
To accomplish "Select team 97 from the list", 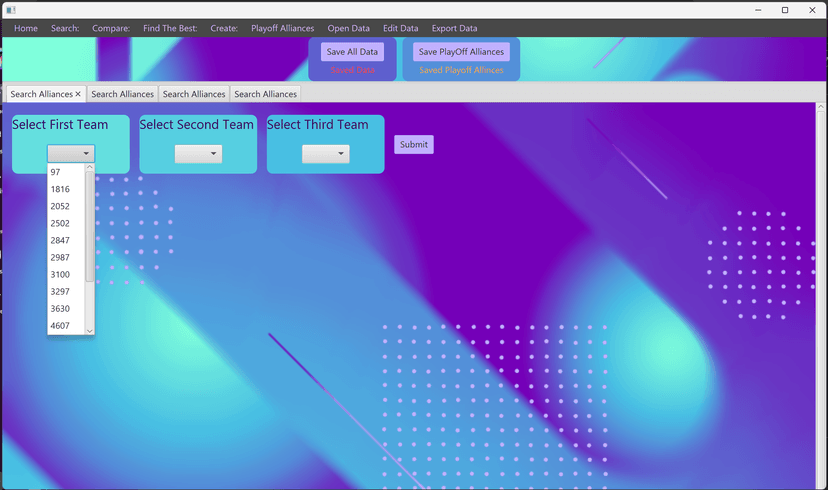I will point(56,172).
